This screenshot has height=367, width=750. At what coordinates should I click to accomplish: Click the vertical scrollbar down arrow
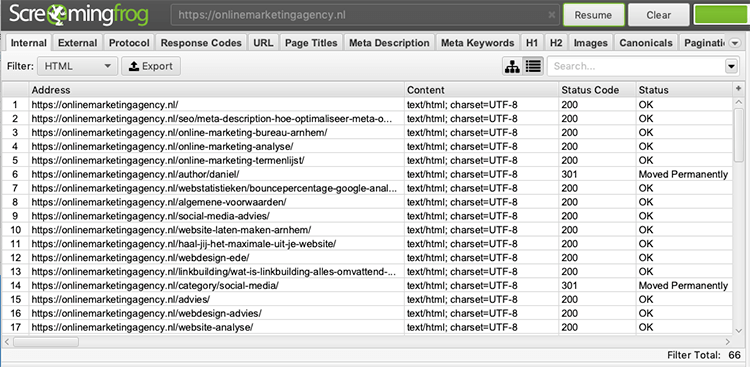click(739, 330)
